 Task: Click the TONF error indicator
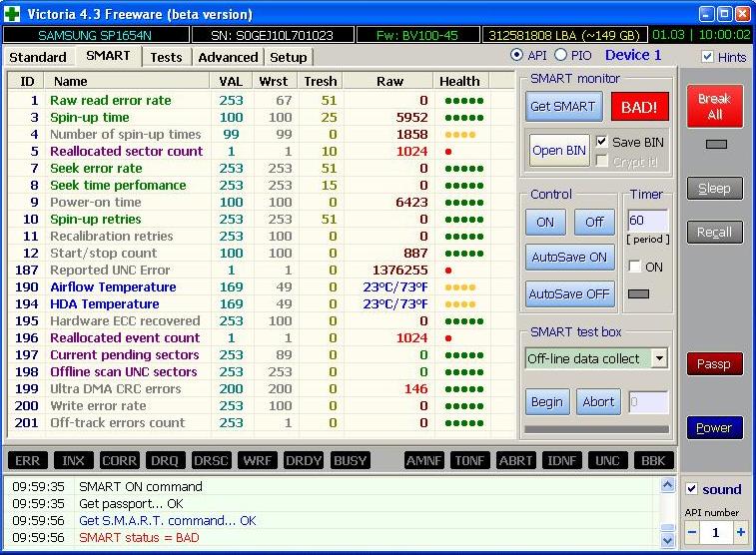(469, 460)
